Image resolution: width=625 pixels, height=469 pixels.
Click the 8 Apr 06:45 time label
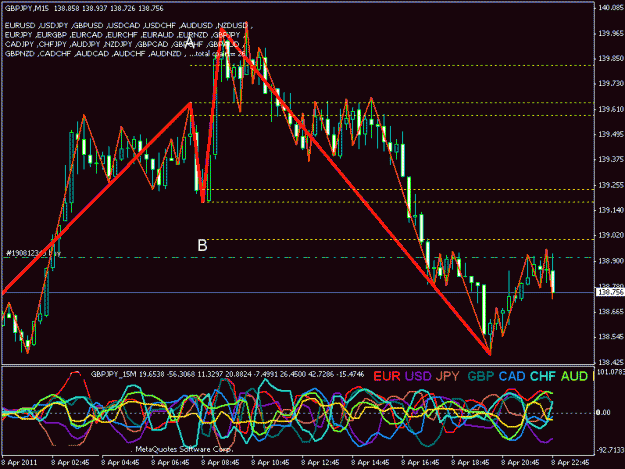170,463
